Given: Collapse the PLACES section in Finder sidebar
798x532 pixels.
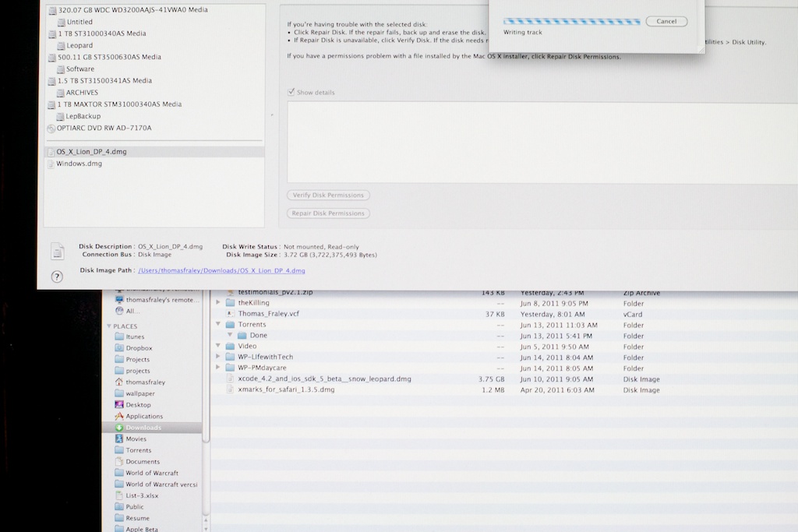Looking at the screenshot, I should [109, 326].
